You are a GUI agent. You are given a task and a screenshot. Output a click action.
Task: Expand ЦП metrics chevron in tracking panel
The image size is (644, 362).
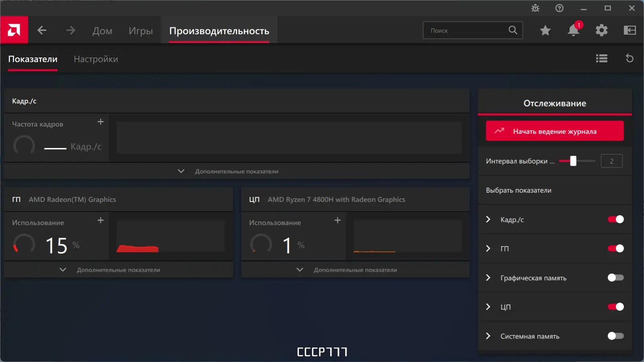click(x=488, y=307)
